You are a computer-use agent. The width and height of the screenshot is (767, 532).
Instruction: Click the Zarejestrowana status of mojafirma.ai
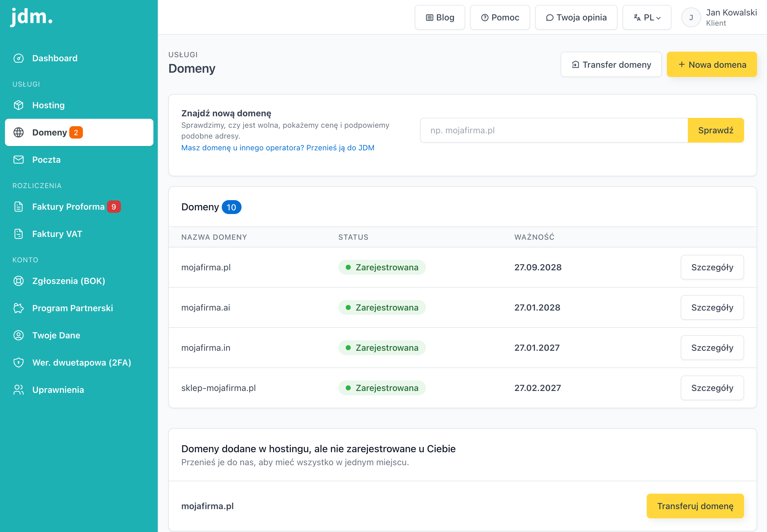[x=382, y=307]
